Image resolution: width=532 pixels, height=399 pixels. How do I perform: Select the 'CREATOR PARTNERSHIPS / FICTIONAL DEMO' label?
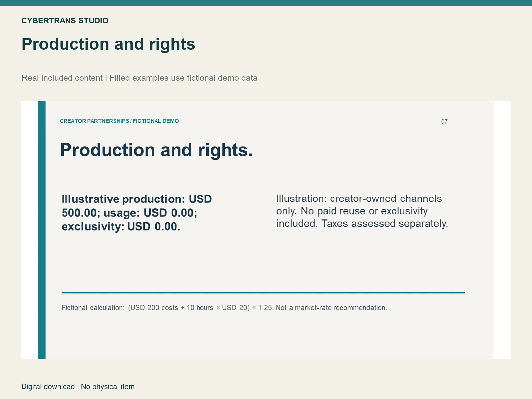119,121
